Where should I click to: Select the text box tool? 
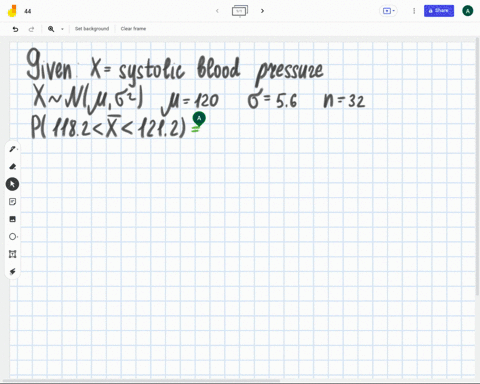13,254
